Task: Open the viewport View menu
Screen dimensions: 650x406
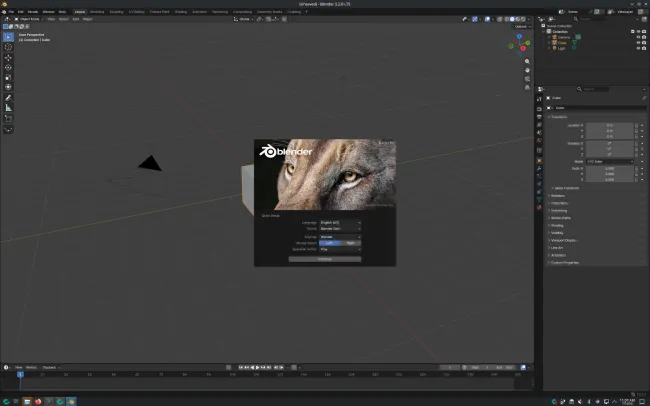Action: (x=51, y=19)
